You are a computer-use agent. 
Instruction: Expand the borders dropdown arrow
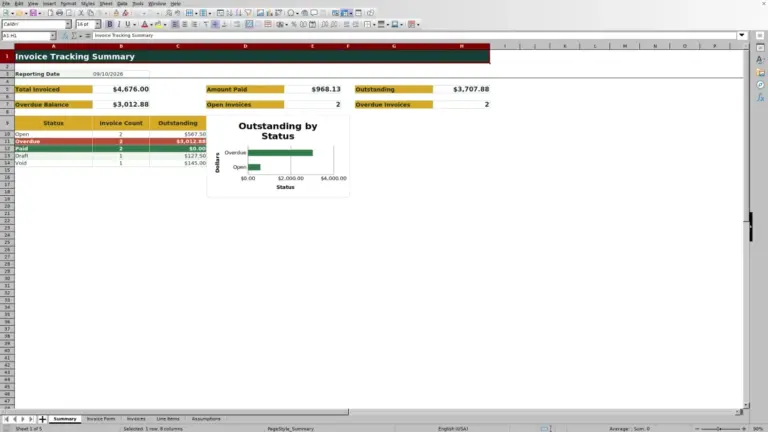[374, 24]
